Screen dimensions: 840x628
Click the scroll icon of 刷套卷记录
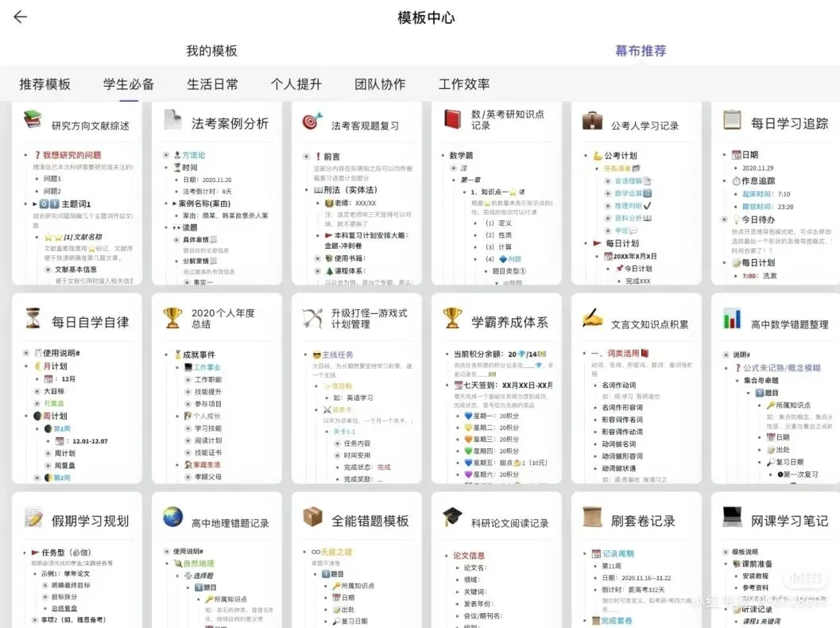[x=592, y=517]
